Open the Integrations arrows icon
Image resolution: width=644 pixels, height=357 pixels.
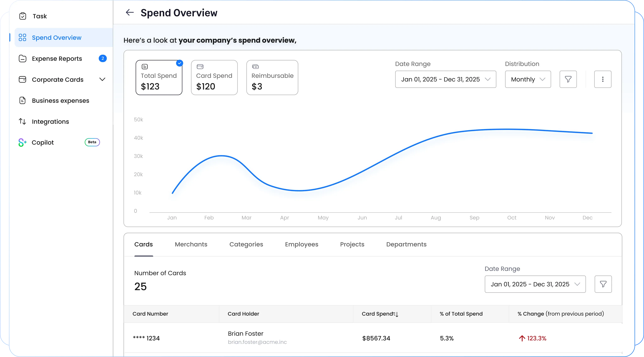(x=22, y=121)
